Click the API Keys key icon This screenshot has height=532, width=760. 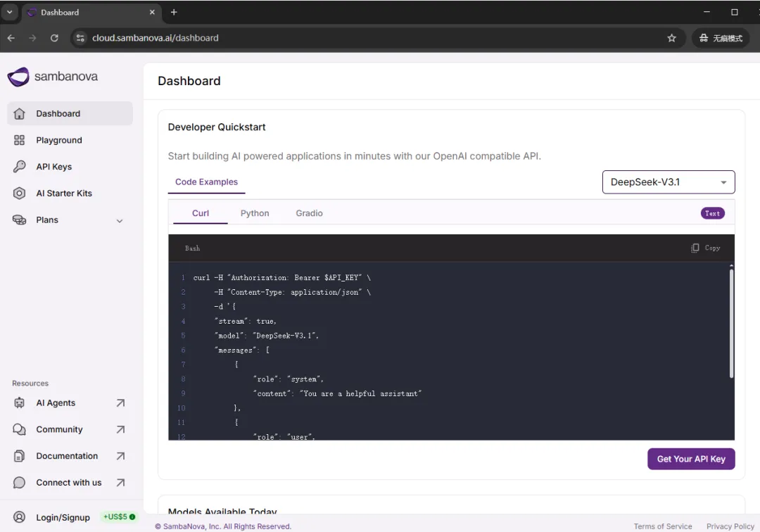tap(20, 167)
